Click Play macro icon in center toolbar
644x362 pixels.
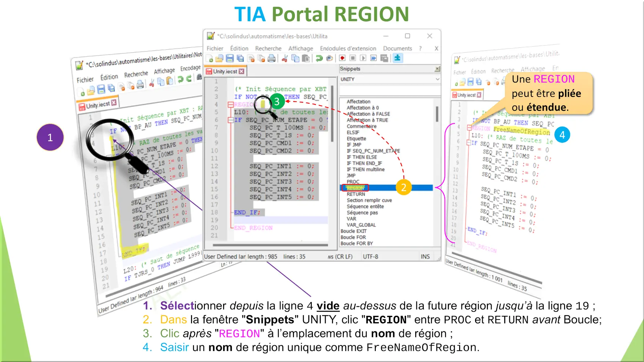tap(363, 58)
